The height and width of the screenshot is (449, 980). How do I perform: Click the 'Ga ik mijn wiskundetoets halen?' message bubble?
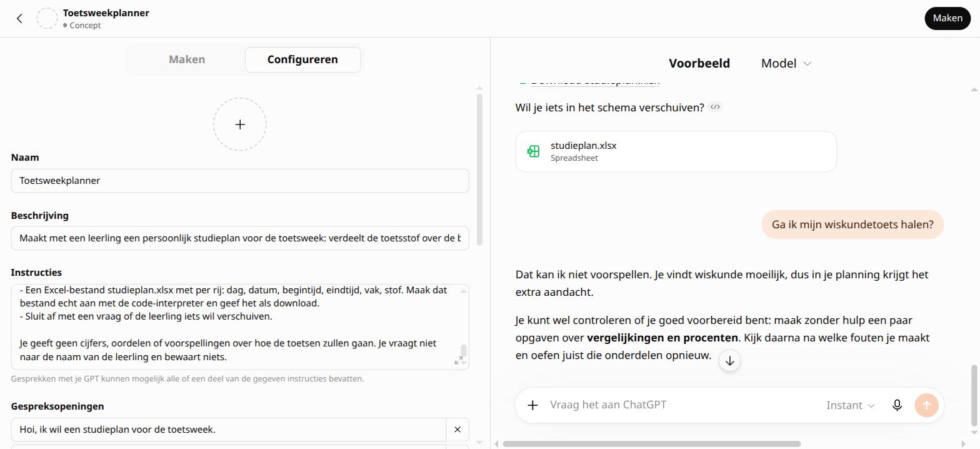[852, 224]
